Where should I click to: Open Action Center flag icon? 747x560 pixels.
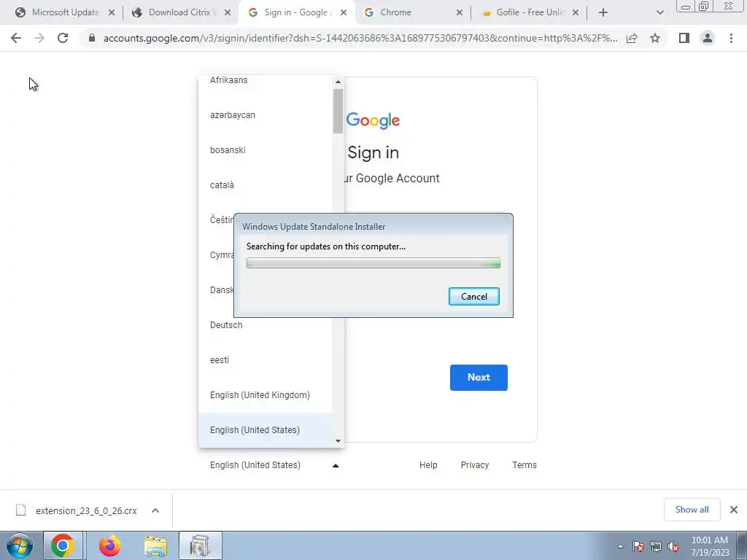[x=638, y=547]
